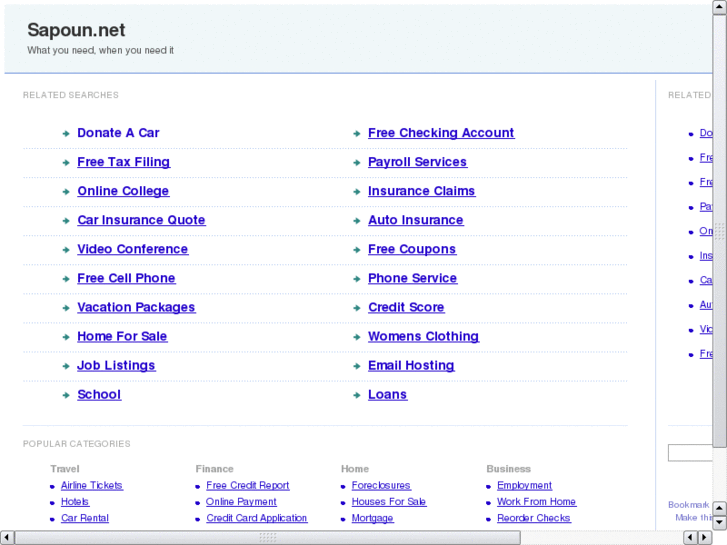Open the Free Credit Report link
The width and height of the screenshot is (727, 545).
[248, 486]
